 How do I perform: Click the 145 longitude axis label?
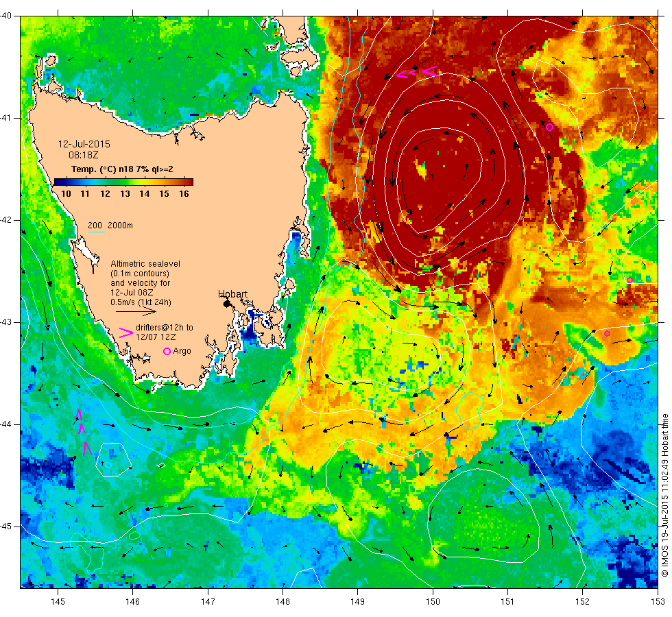pyautogui.click(x=58, y=602)
